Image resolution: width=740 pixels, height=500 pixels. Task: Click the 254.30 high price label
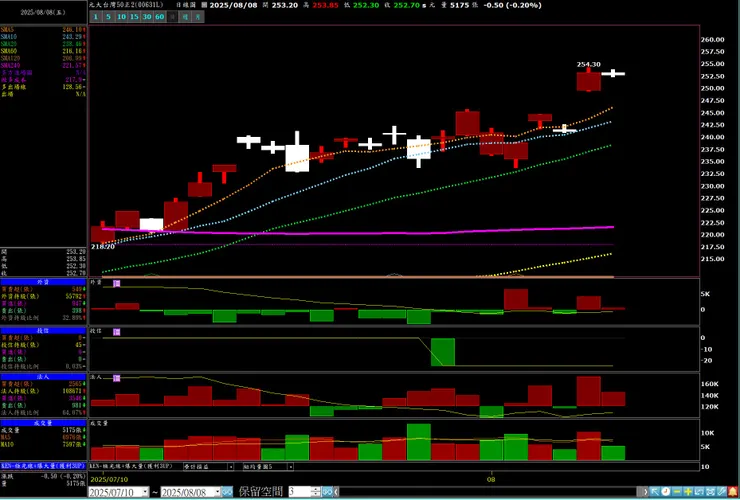[589, 65]
